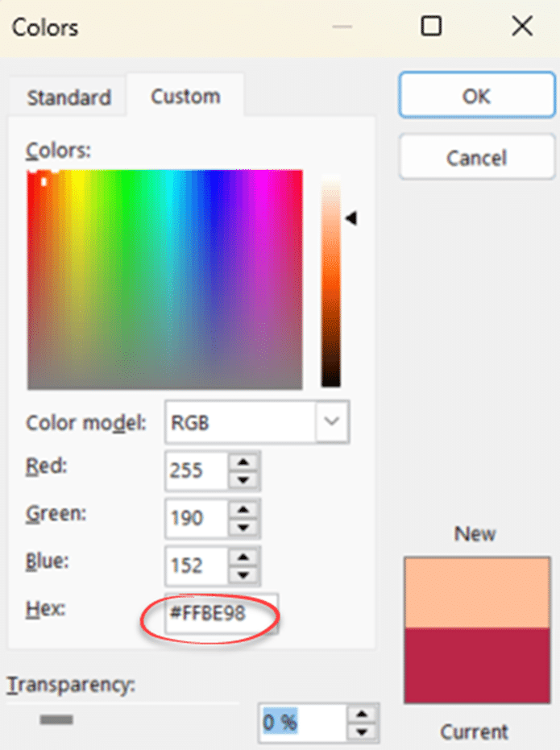Click the OK button

click(x=476, y=96)
